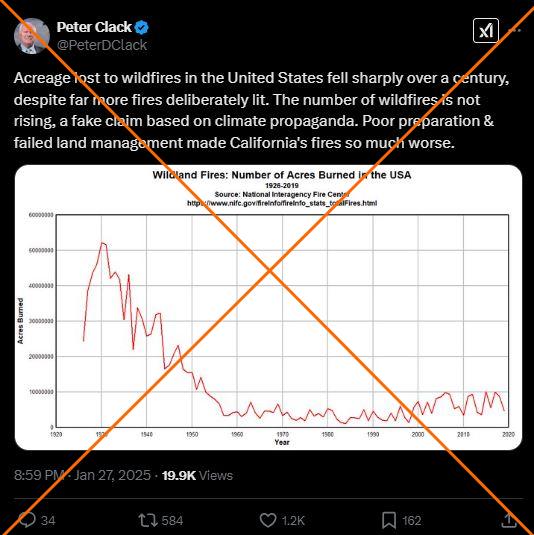534x535 pixels.
Task: Click the 162 bookmarks count
Action: pyautogui.click(x=412, y=521)
